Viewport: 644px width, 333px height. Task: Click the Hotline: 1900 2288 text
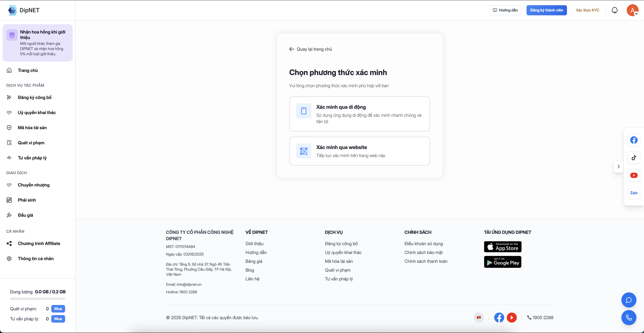pyautogui.click(x=181, y=292)
